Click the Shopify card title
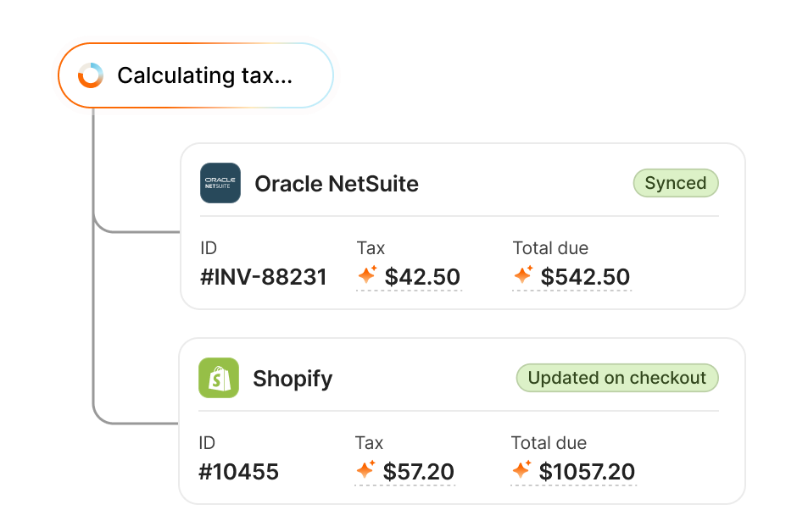Screen dimensions: 797x532 click(x=293, y=379)
